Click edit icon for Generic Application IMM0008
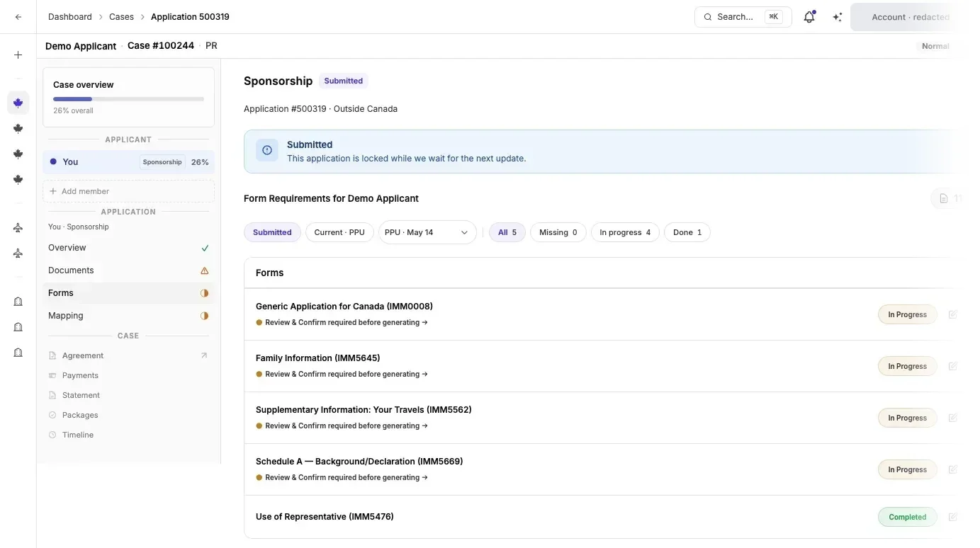 (x=952, y=314)
